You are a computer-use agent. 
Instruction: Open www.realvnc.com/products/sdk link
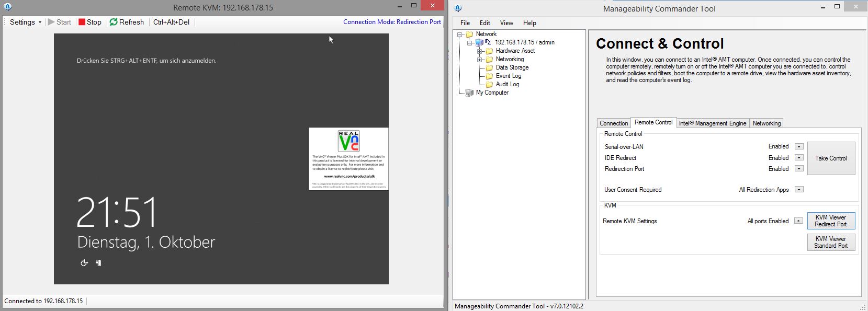[x=349, y=176]
